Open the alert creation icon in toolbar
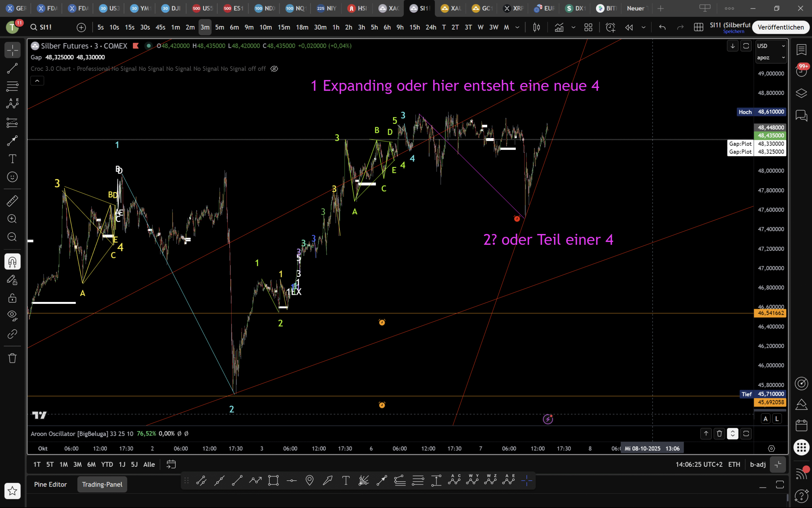 (x=610, y=27)
